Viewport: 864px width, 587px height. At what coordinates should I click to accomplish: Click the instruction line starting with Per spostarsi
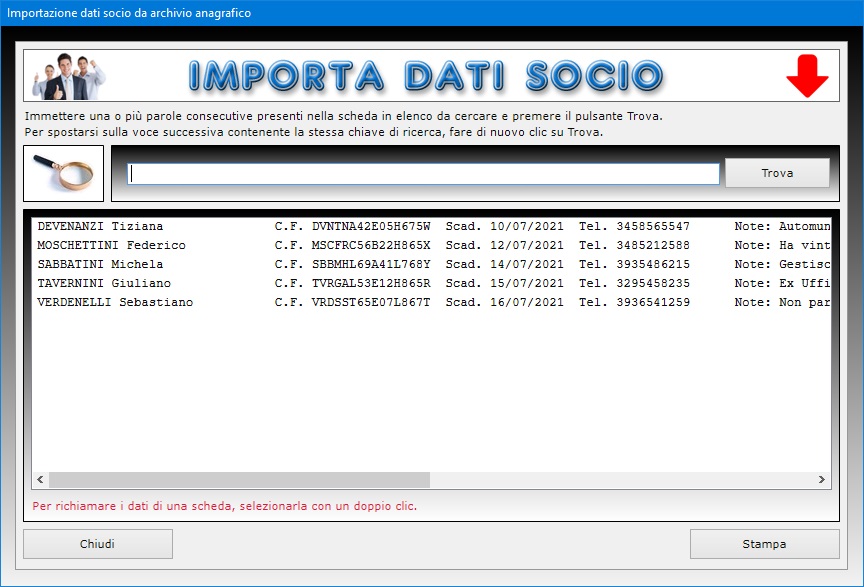click(x=314, y=132)
